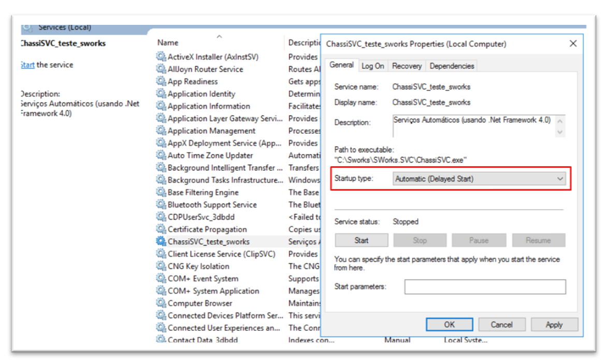Click gear icon beside ChassiSVC_teste_sworks service
Viewport: 608px width, 364px height.
pyautogui.click(x=161, y=241)
